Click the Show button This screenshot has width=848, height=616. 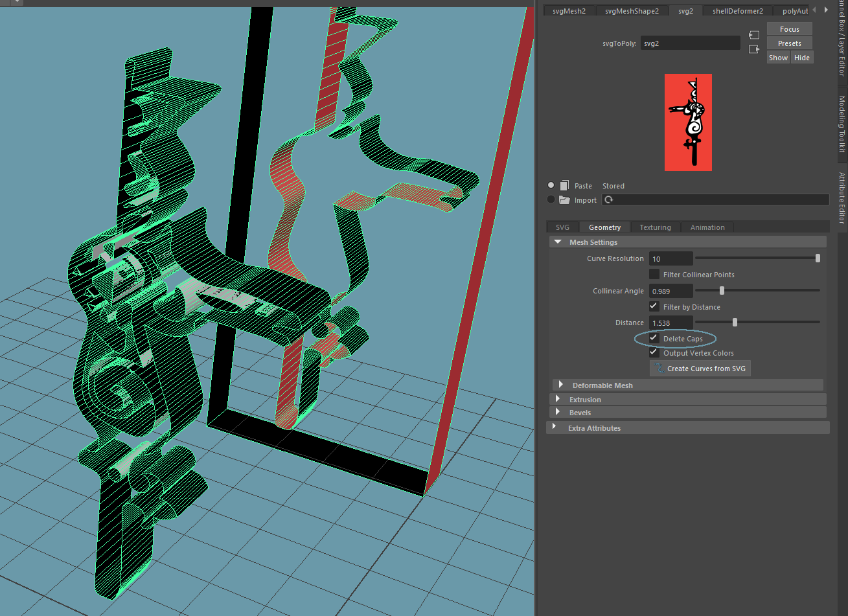pos(778,58)
